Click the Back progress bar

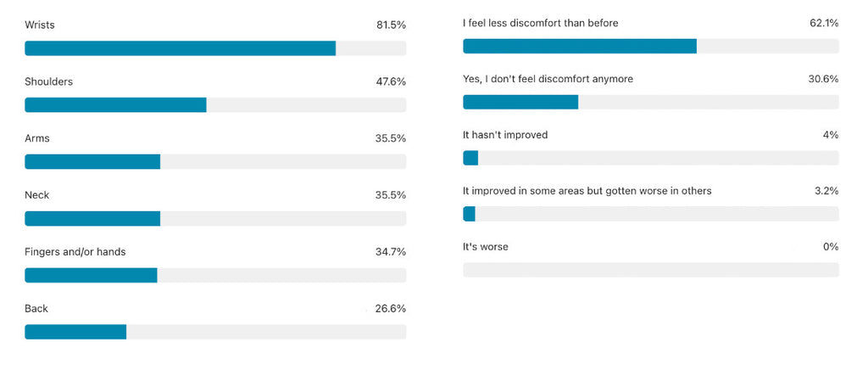tap(215, 332)
